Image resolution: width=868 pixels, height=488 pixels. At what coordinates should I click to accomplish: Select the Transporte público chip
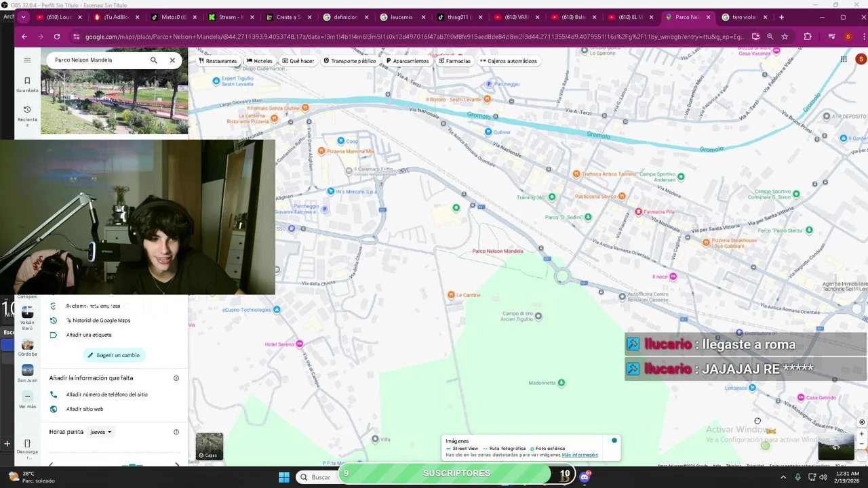point(350,61)
